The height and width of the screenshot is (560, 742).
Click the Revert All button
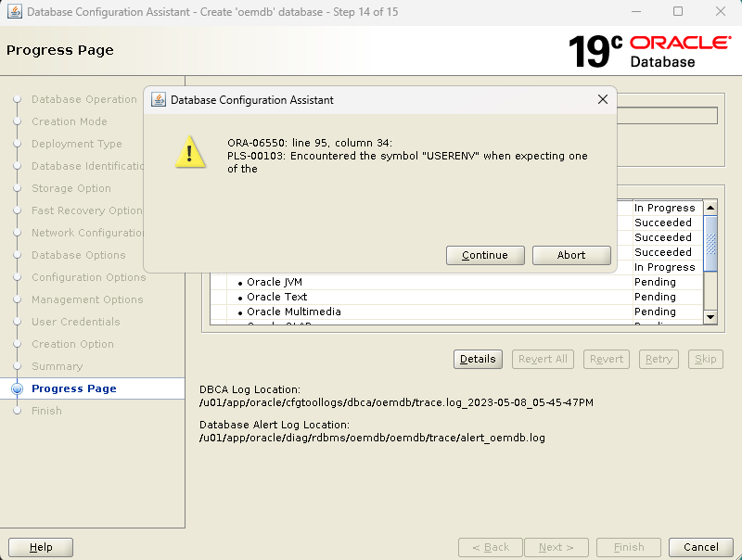[543, 359]
